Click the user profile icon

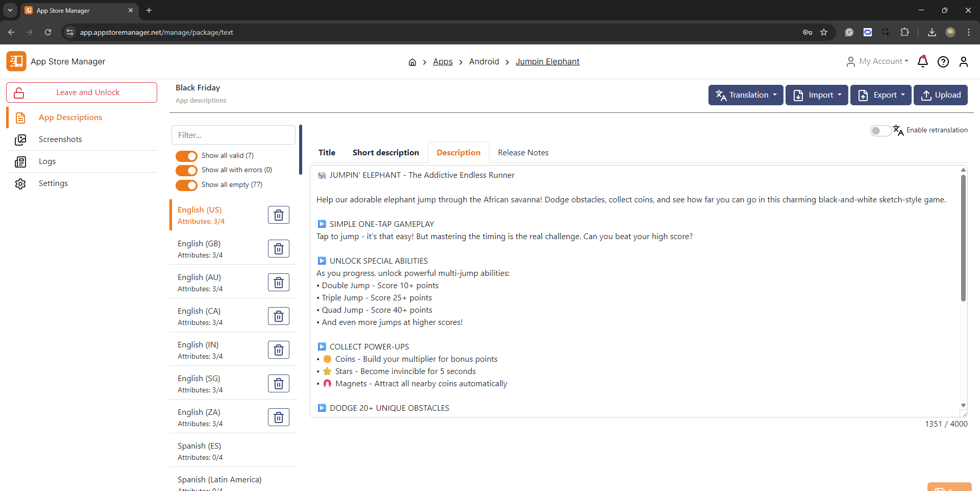point(963,62)
